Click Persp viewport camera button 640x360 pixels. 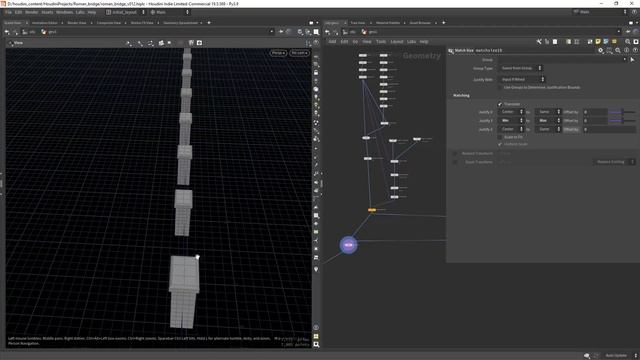[x=278, y=53]
